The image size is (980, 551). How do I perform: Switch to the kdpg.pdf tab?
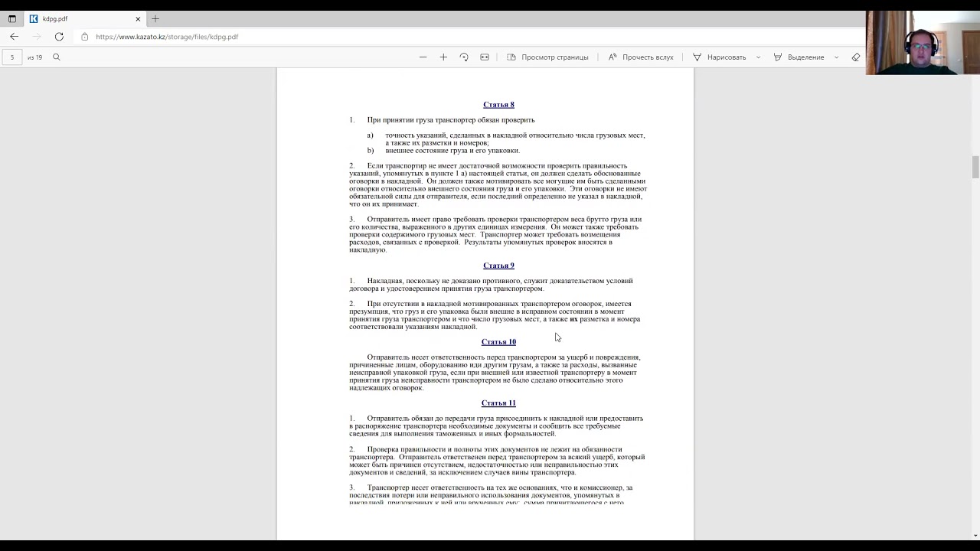84,18
